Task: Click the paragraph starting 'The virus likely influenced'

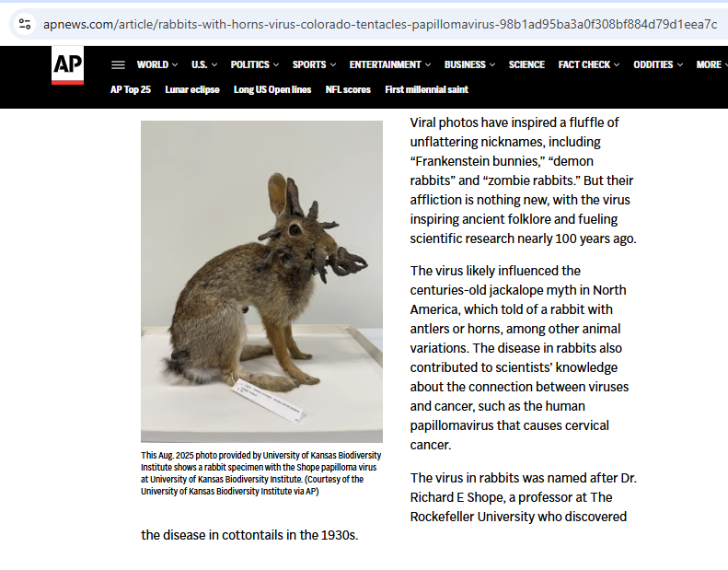Action: pos(519,357)
